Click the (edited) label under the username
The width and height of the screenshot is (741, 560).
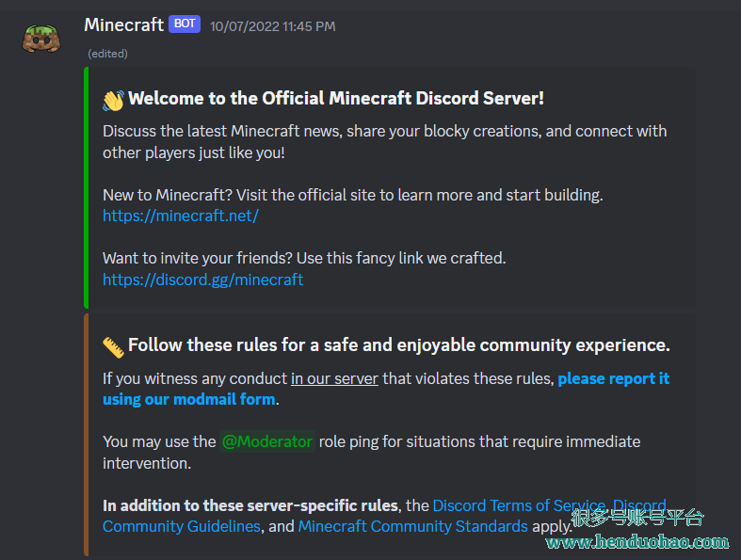[107, 54]
